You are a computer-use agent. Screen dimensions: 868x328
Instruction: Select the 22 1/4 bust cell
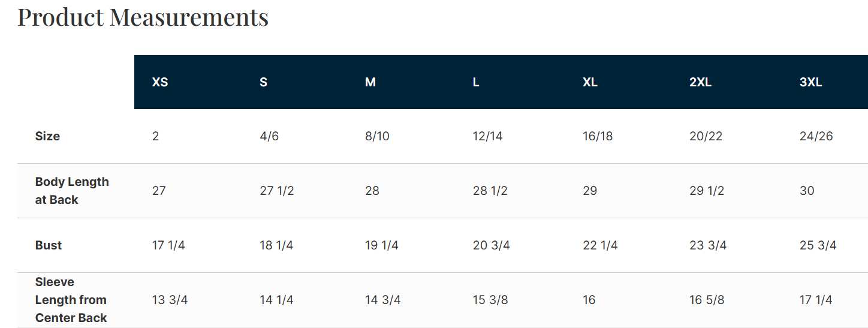(600, 245)
